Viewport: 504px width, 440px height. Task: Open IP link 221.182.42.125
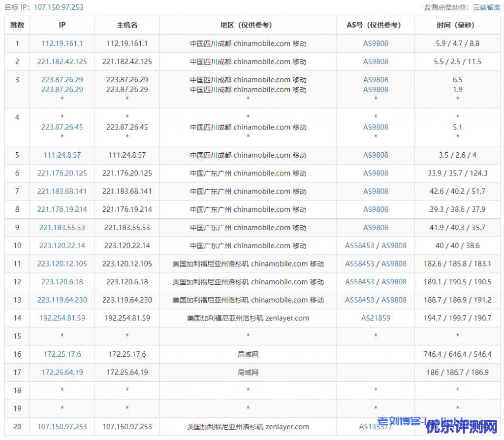click(x=62, y=62)
